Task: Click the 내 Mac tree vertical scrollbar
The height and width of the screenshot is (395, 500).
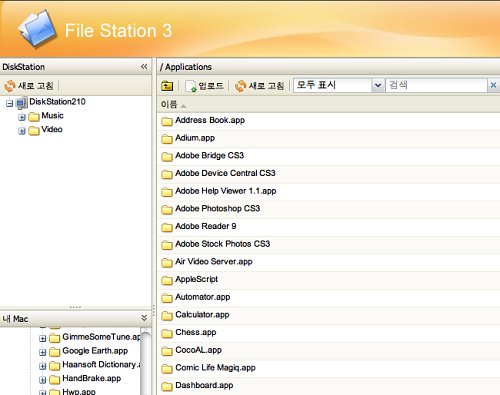Action: pyautogui.click(x=145, y=362)
